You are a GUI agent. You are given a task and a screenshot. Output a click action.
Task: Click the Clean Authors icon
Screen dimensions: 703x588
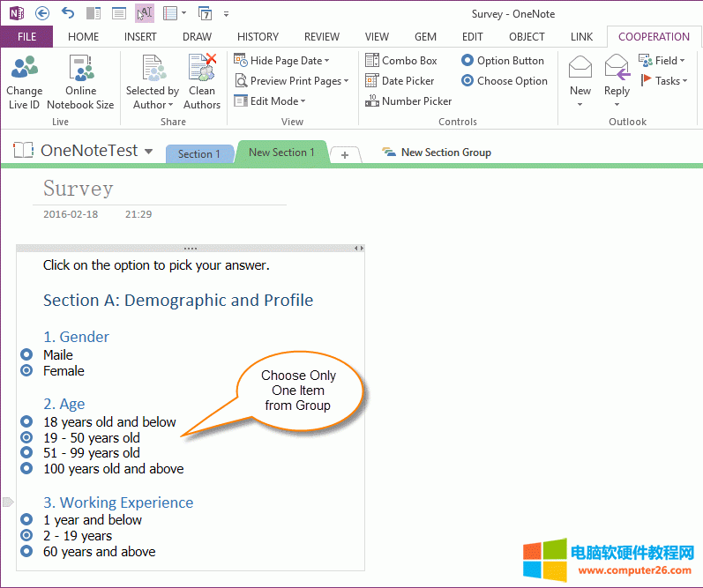pos(202,69)
